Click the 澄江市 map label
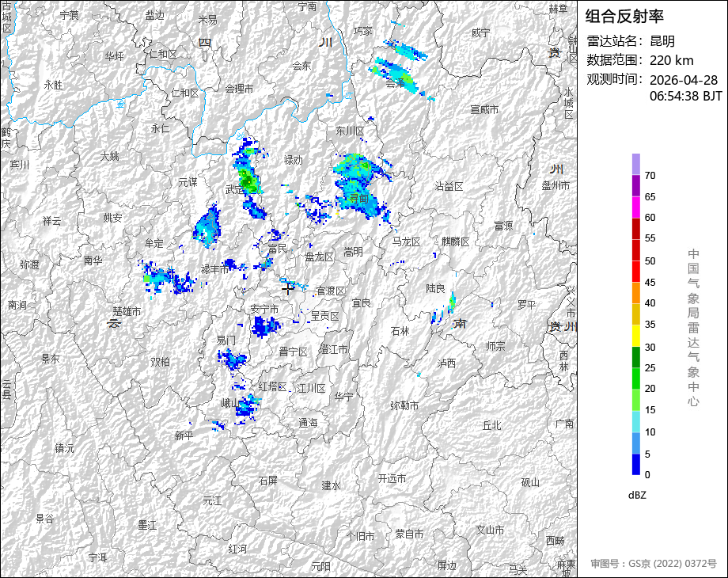Image resolution: width=728 pixels, height=578 pixels. pyautogui.click(x=333, y=349)
